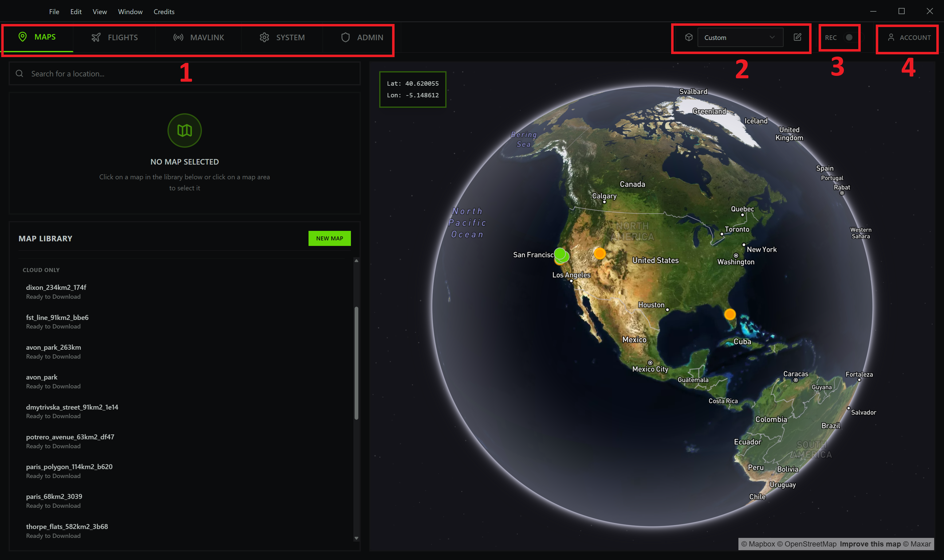Viewport: 944px width, 560px height.
Task: Select the avon_park_263km map entry
Action: [53, 347]
